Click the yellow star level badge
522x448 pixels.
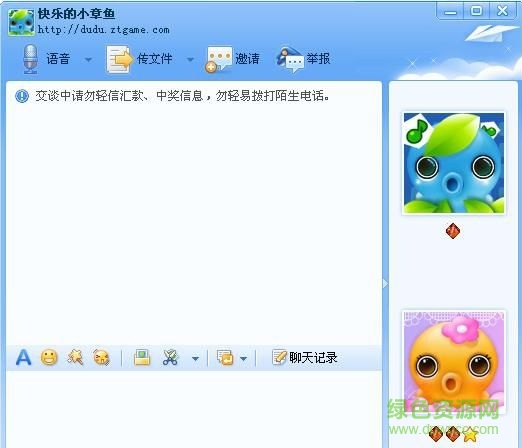pyautogui.click(x=471, y=434)
